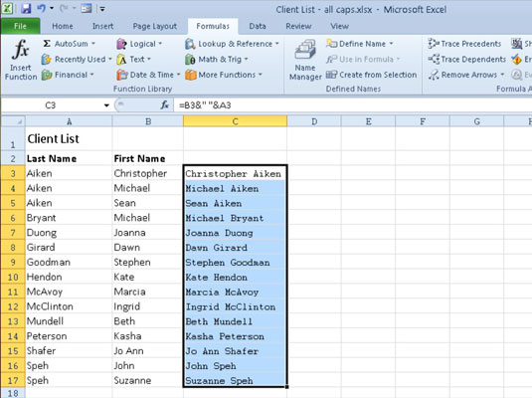Open the File tab
The height and width of the screenshot is (398, 532).
20,26
